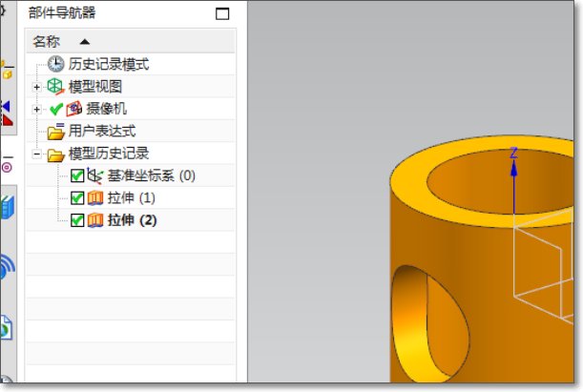The height and width of the screenshot is (392, 583).
Task: Open the blue wireless-signal sidebar tab
Action: 7,266
